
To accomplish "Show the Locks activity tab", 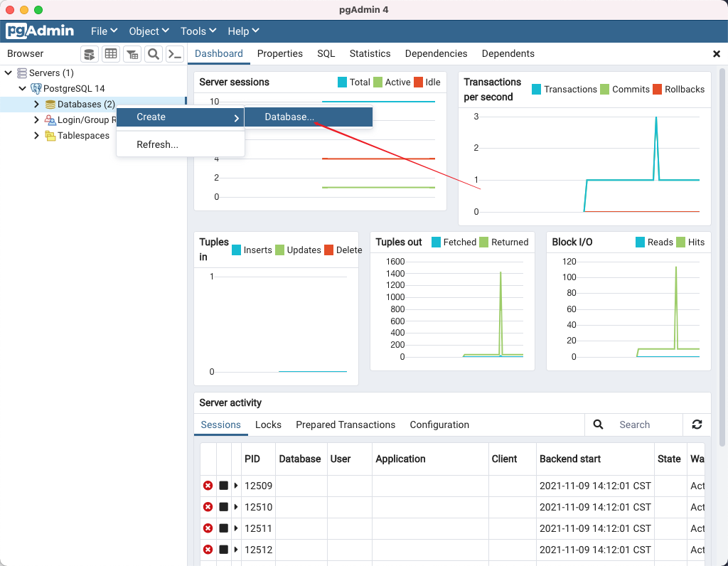I will [x=268, y=424].
